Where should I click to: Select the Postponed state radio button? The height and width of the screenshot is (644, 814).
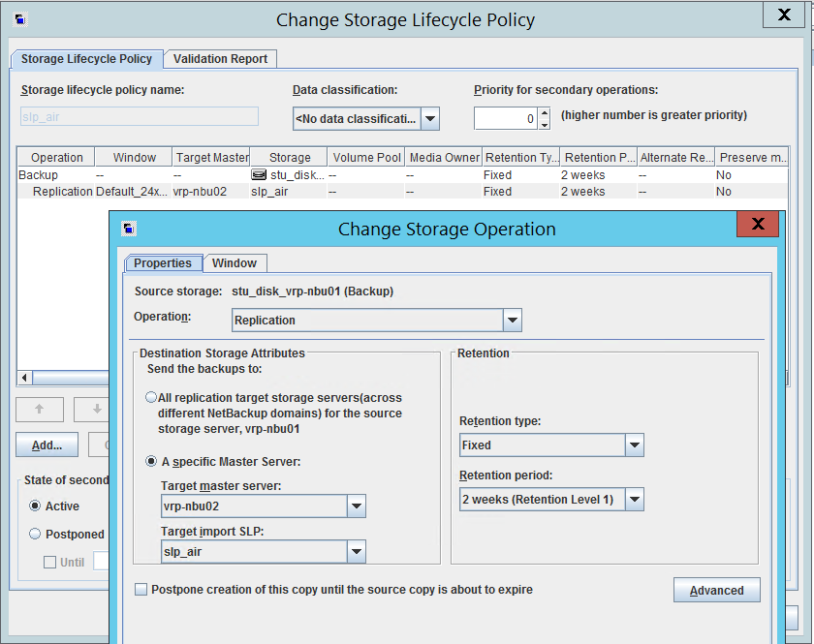coord(35,534)
